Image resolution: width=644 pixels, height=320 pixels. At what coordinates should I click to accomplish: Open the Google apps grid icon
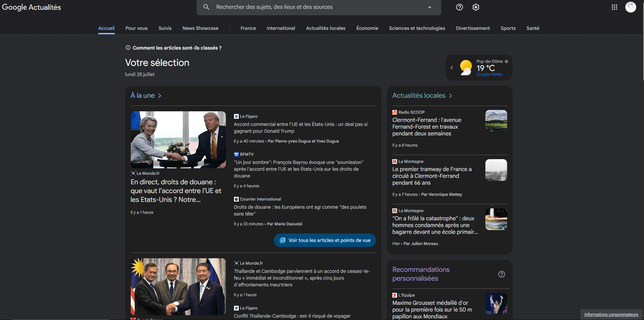click(x=614, y=7)
